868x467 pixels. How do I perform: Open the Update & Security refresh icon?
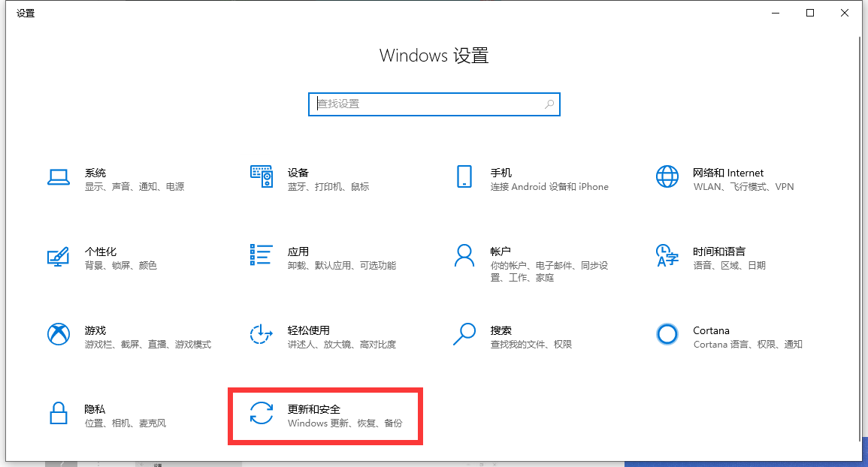pos(261,413)
